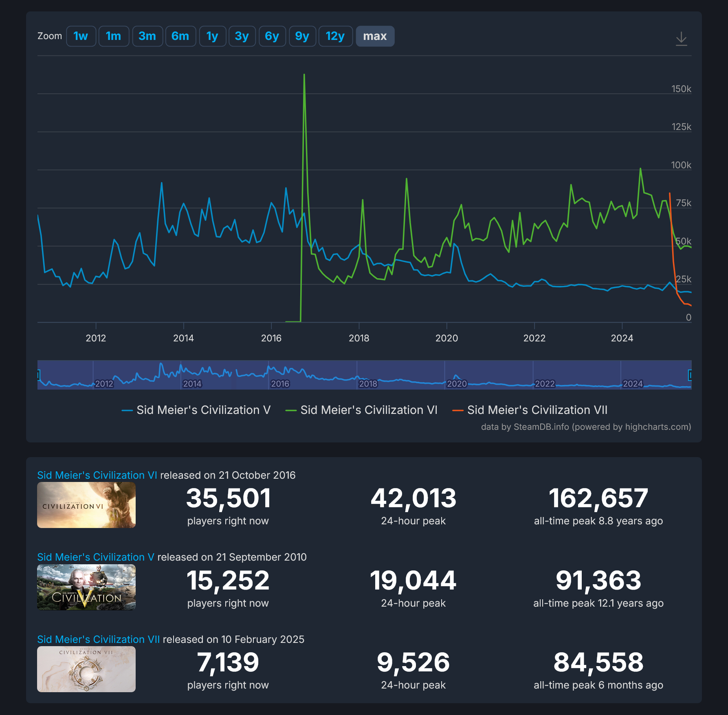
Task: Choose the 3y zoom range
Action: [x=242, y=36]
